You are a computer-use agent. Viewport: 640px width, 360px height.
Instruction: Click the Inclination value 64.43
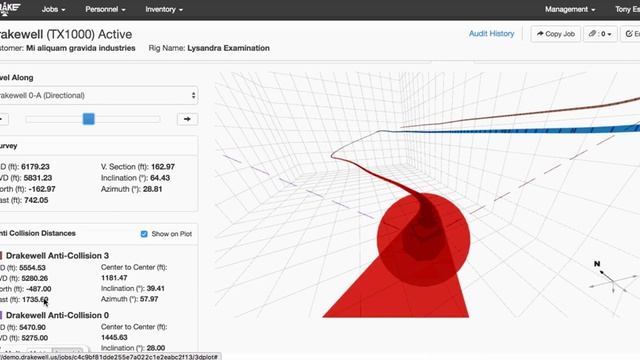point(160,178)
